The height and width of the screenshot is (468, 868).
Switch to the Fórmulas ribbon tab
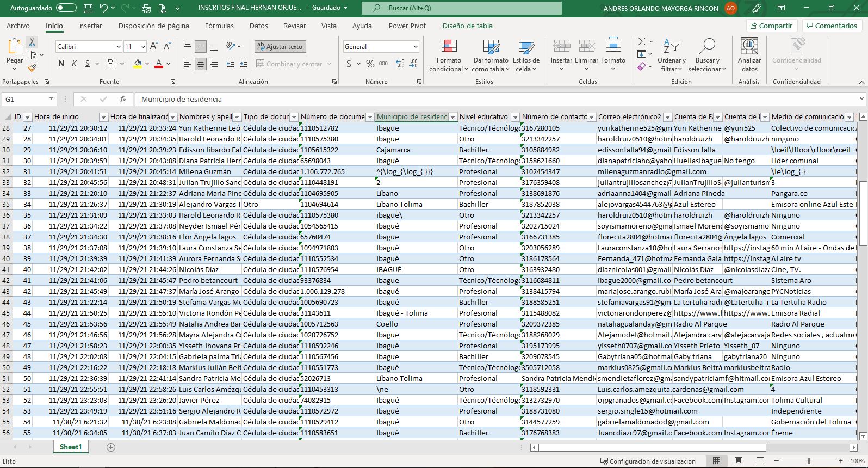tap(219, 26)
